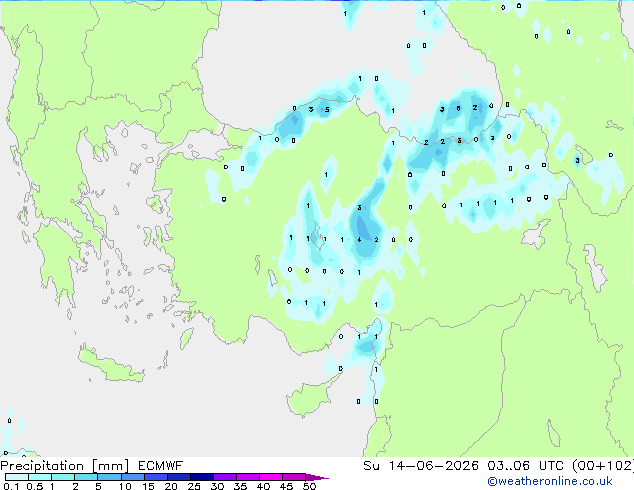Screen dimensions: 634x490
Task: Click the legend scale label '50'
Action: [x=309, y=486]
